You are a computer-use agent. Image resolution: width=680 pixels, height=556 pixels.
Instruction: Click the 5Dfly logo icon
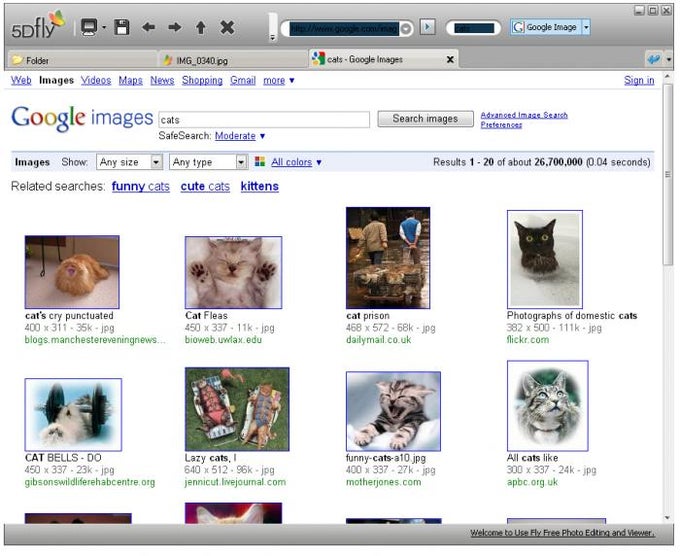click(38, 25)
